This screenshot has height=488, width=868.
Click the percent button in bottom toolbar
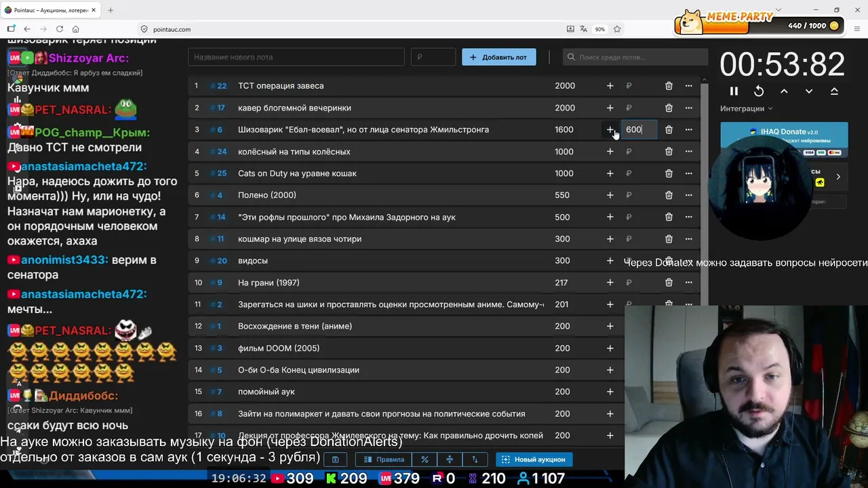[x=425, y=460]
